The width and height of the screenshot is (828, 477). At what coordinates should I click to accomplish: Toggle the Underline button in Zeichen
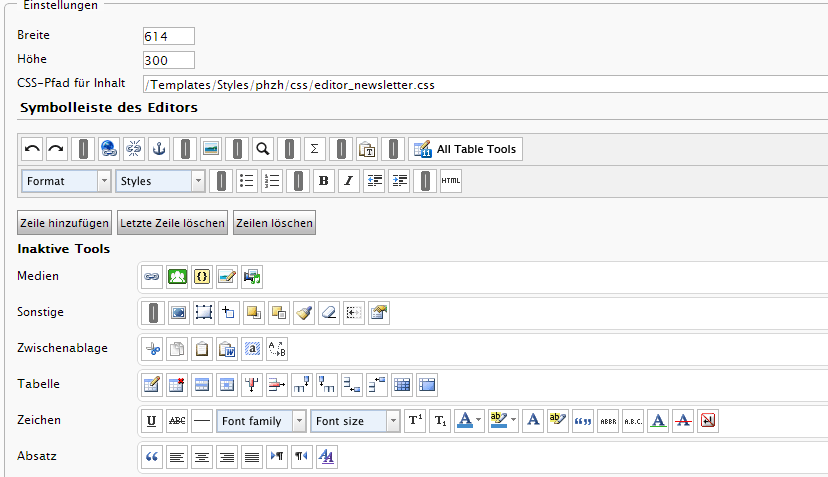[151, 421]
